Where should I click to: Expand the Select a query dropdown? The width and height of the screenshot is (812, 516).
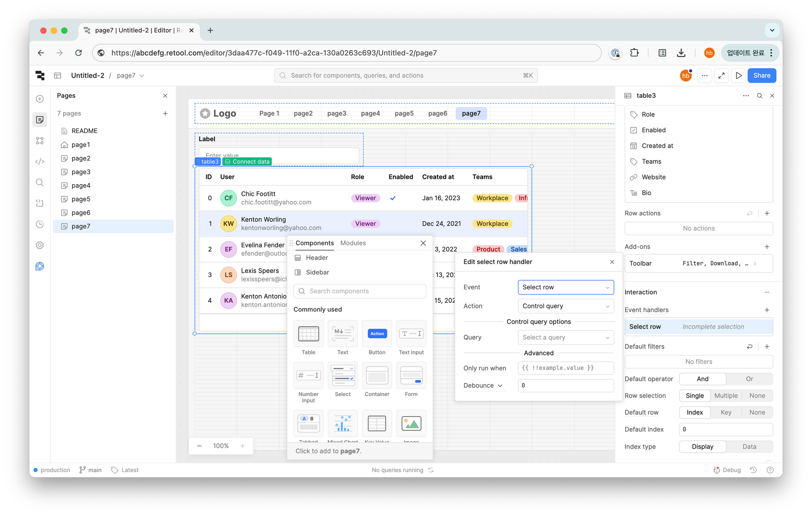click(566, 338)
